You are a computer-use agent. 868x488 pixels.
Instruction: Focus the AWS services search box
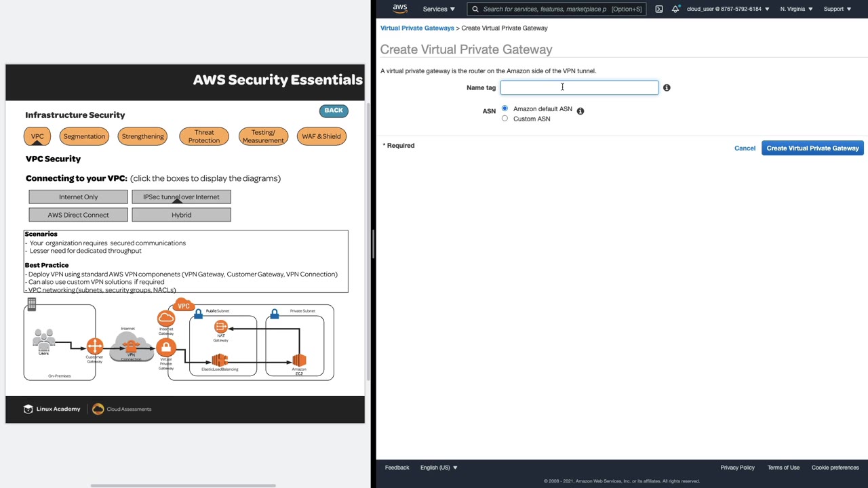[555, 9]
